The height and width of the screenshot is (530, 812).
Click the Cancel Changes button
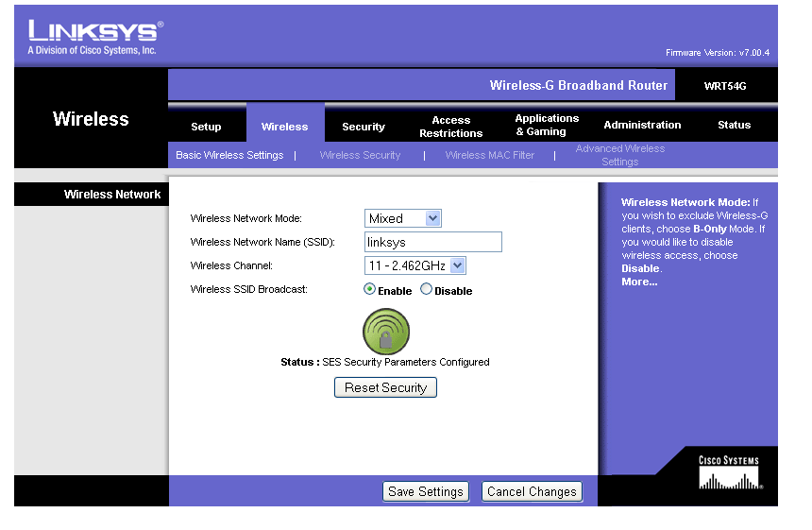532,491
